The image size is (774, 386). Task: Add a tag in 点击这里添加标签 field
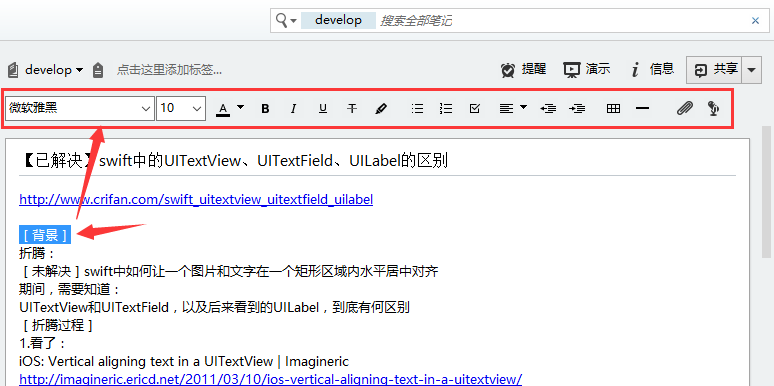169,70
